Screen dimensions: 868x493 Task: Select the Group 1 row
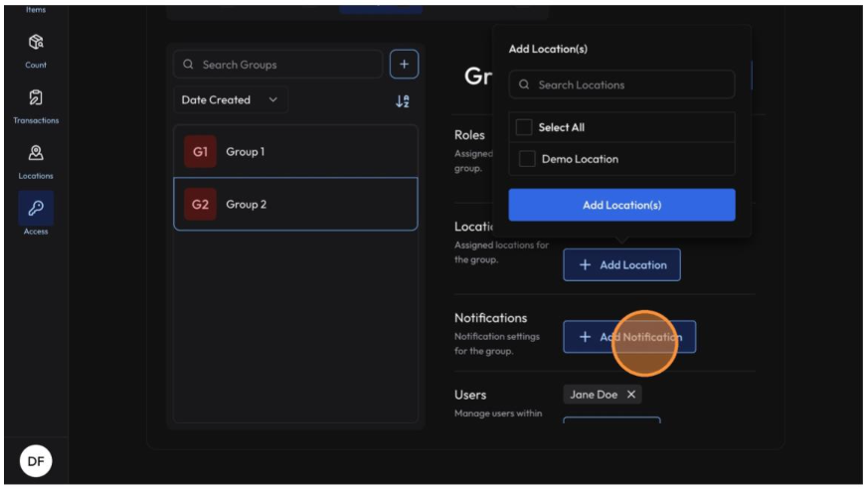(295, 152)
